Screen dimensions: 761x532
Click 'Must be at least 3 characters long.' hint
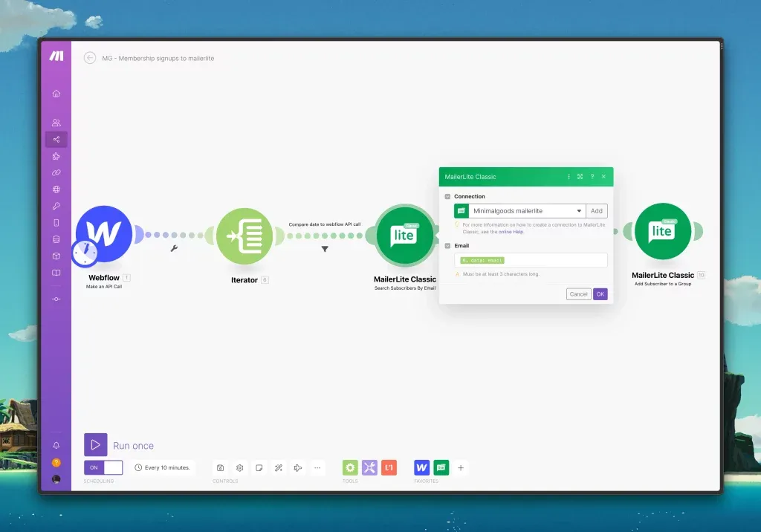point(501,274)
